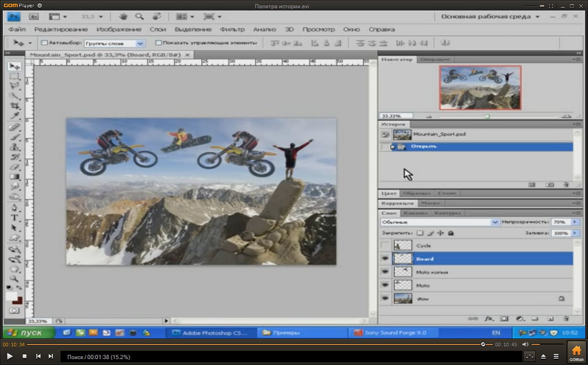
Task: Show the hidden Cycle layer
Action: [x=385, y=245]
